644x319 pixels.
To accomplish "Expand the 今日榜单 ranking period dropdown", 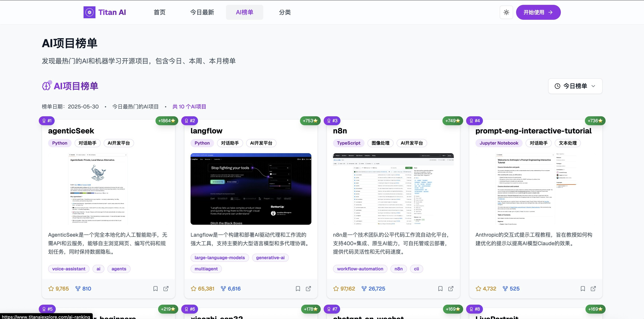I will coord(575,86).
